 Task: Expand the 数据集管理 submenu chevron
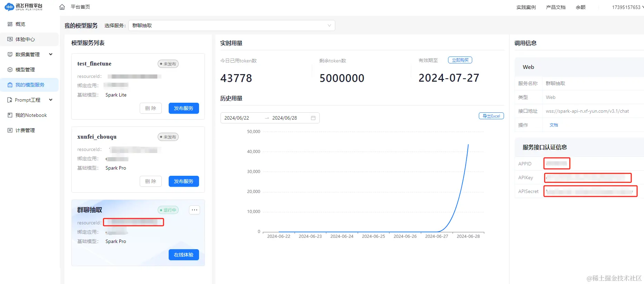(51, 54)
